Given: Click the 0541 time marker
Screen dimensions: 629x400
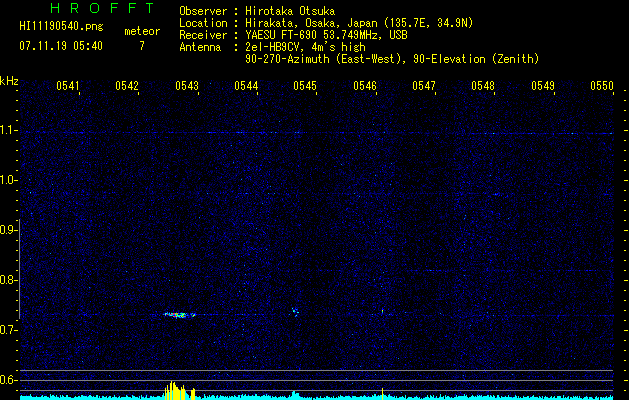Looking at the screenshot, I should [68, 85].
